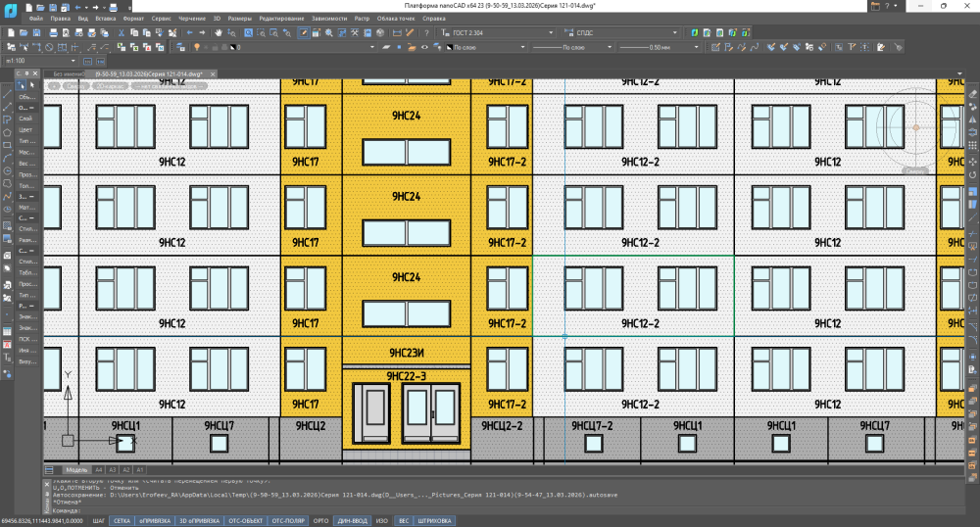
Task: Click the first scale icon next to m1:100
Action: pos(87,61)
